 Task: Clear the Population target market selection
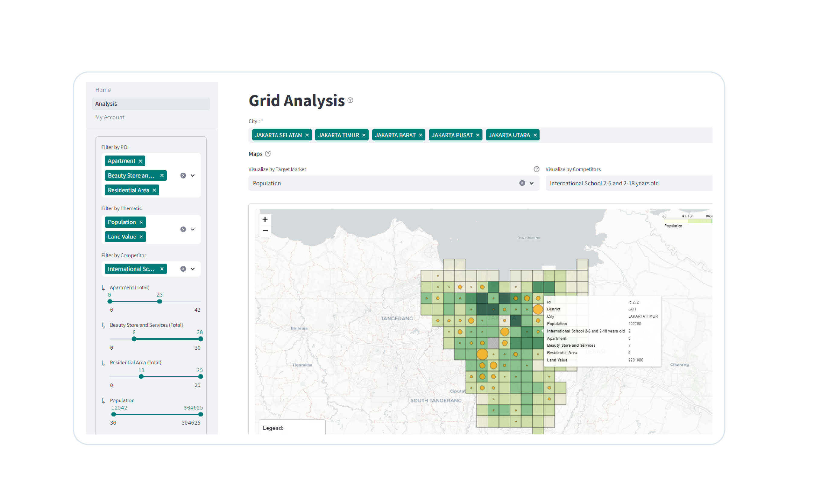[x=522, y=183]
